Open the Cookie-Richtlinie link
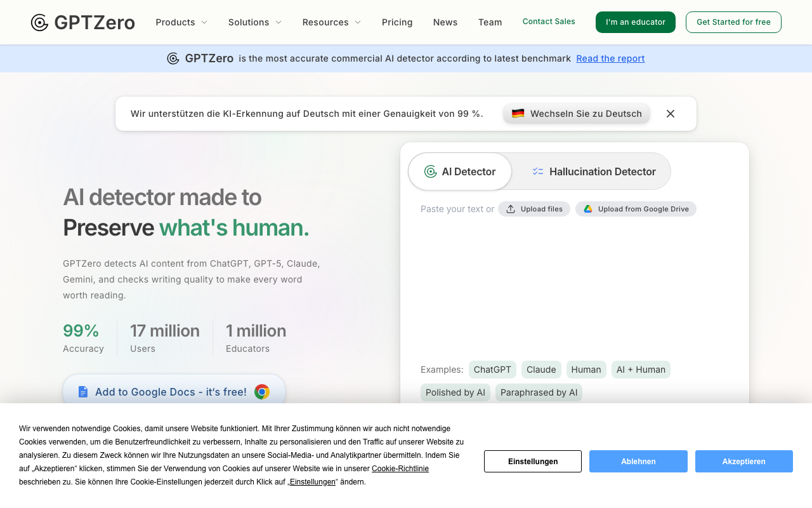Screen dimensions: 812x508 click(x=400, y=469)
